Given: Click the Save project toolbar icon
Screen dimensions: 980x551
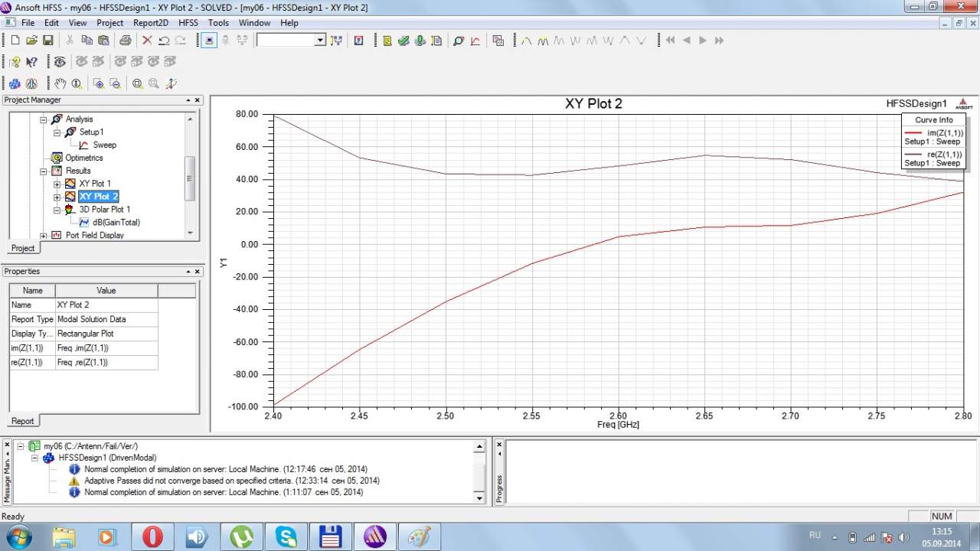Looking at the screenshot, I should click(47, 41).
